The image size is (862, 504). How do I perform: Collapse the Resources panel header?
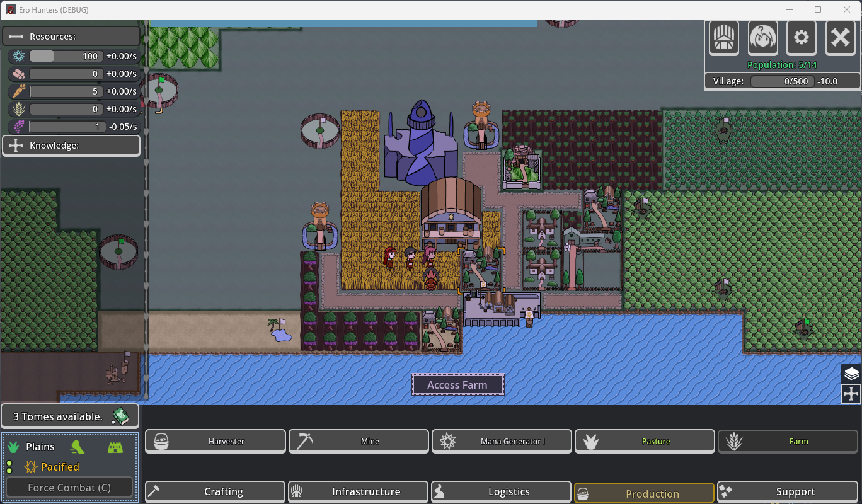pos(71,37)
